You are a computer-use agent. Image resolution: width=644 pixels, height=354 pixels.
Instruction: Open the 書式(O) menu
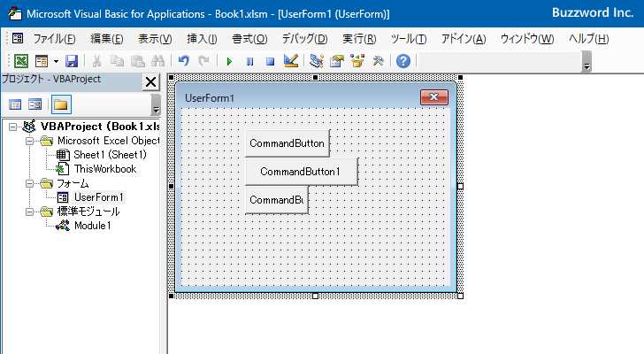point(249,39)
